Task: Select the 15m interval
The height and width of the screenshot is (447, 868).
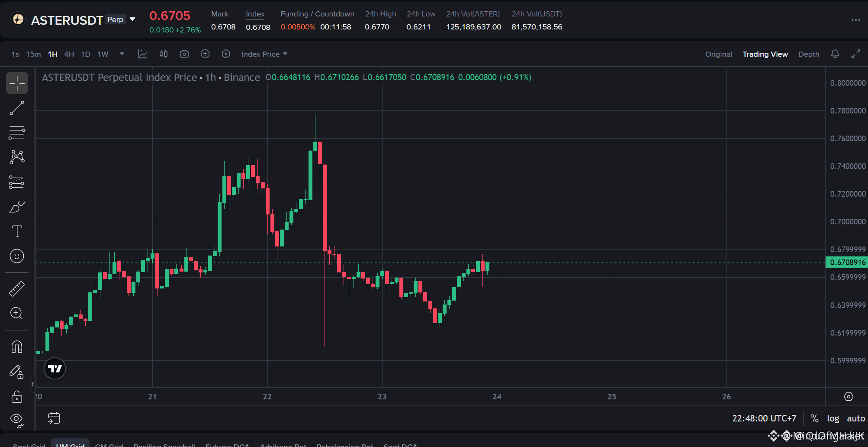Action: pos(33,54)
